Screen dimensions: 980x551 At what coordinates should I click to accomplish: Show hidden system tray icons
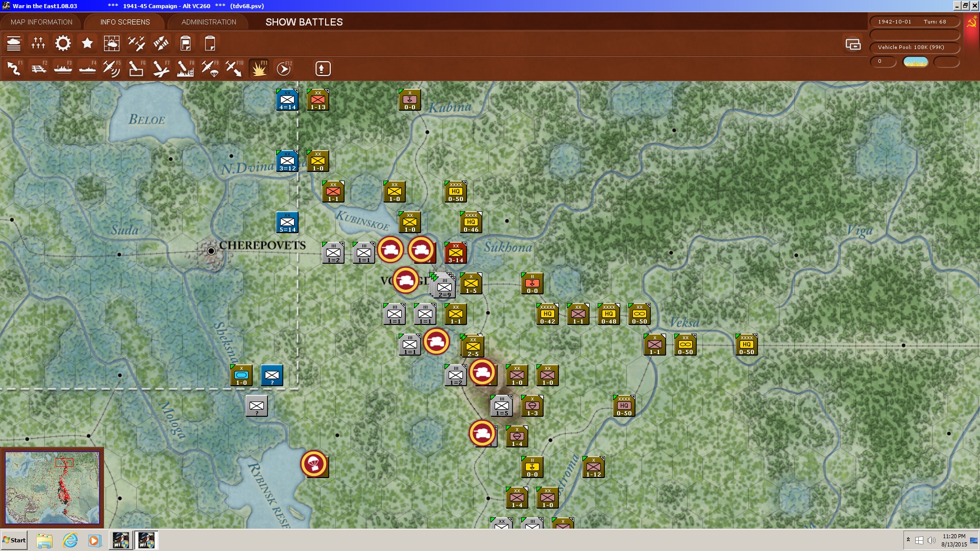pos(908,540)
